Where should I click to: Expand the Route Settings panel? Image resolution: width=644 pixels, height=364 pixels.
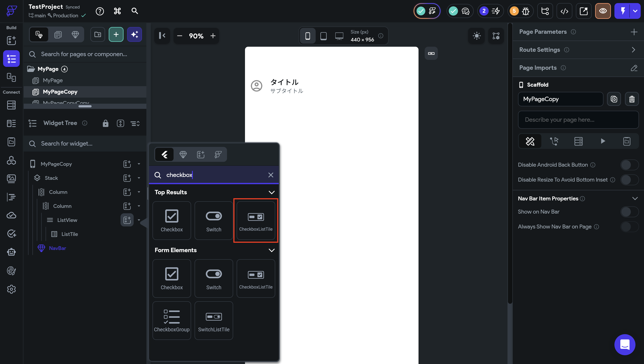coord(633,50)
